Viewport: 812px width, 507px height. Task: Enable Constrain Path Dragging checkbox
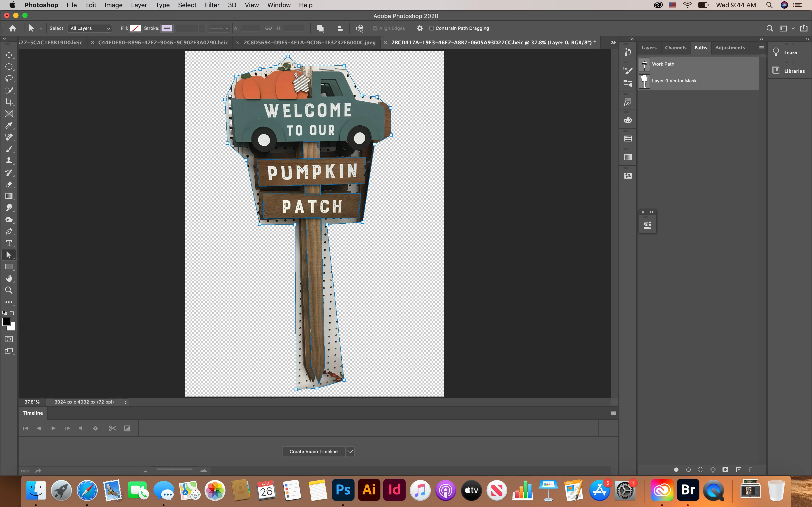click(432, 29)
